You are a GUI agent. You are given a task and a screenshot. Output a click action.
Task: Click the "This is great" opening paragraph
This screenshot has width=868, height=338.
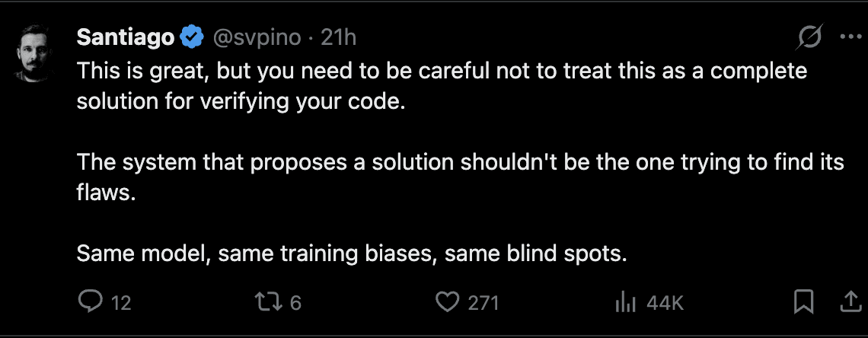(442, 86)
